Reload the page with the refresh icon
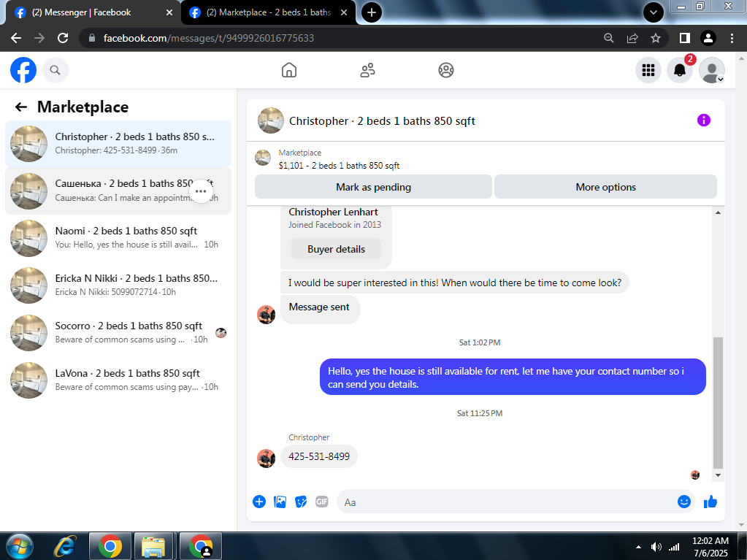 pos(63,38)
